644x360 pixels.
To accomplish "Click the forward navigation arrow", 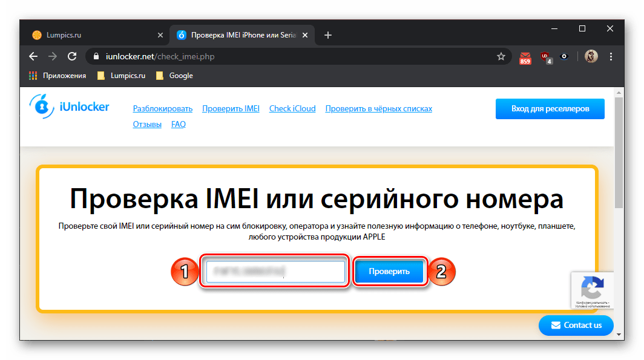I will pos(53,57).
